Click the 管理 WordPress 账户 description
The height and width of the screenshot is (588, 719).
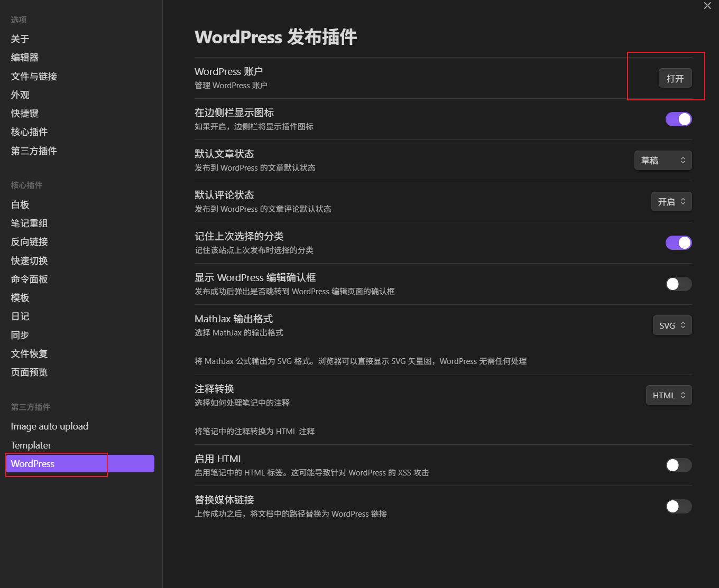231,85
